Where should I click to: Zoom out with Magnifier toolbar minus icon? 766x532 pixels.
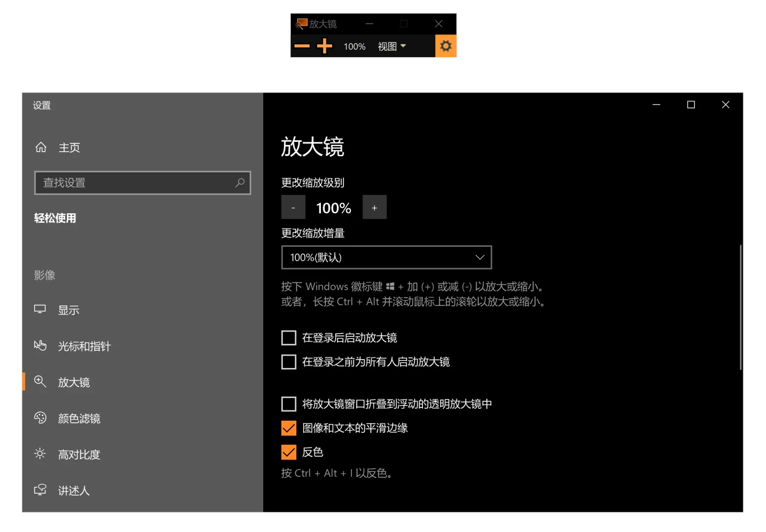pyautogui.click(x=302, y=46)
